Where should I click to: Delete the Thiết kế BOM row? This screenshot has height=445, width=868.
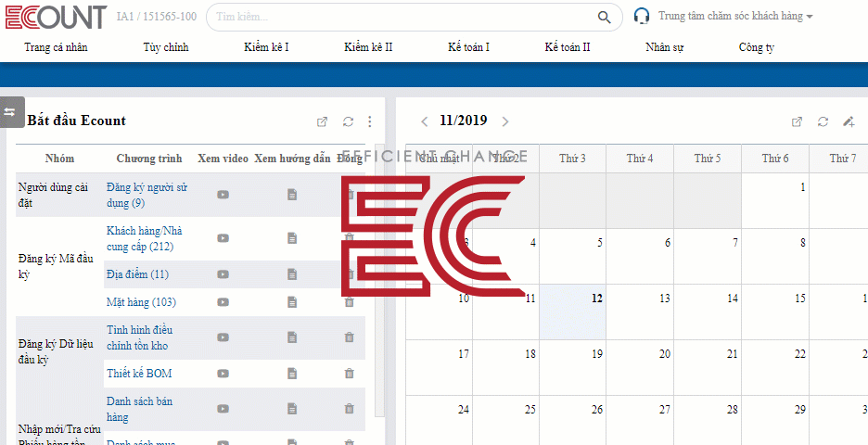pos(350,374)
